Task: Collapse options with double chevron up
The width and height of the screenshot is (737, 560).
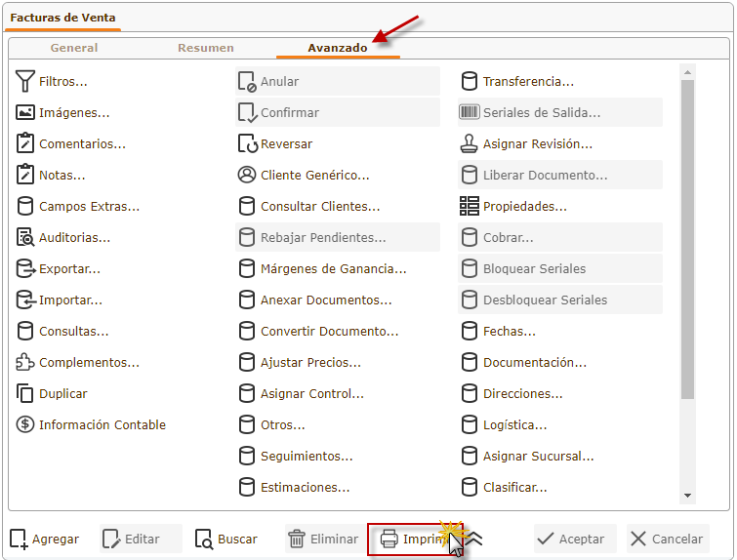Action: pyautogui.click(x=474, y=539)
